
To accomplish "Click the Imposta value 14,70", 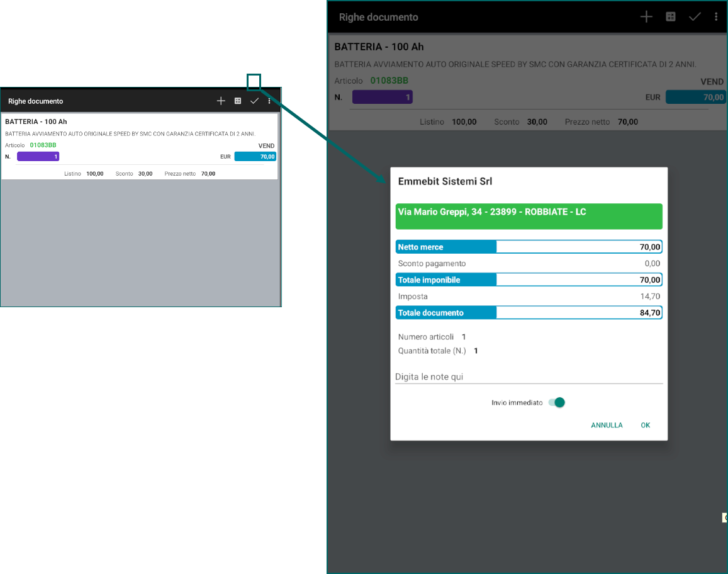I will pyautogui.click(x=650, y=296).
